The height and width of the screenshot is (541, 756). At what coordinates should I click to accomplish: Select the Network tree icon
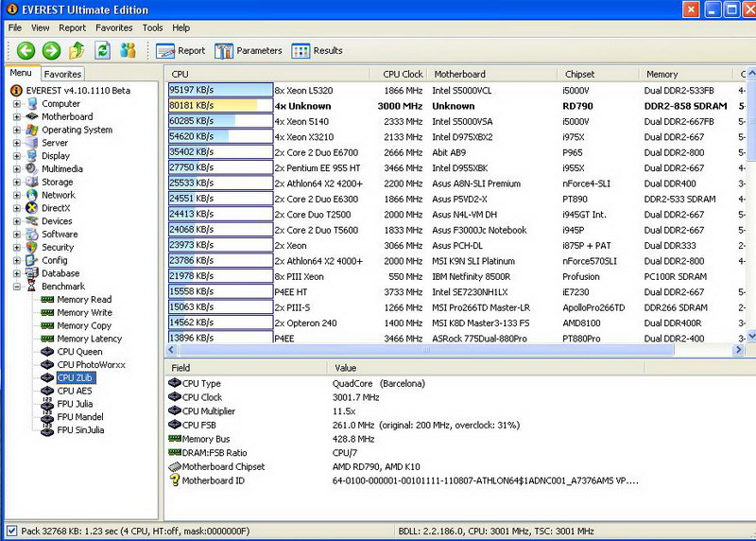pyautogui.click(x=32, y=195)
